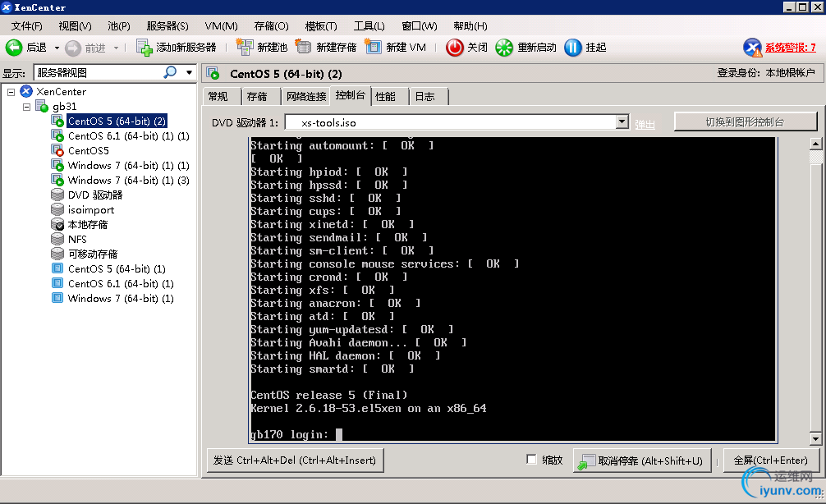Click the search magnifier icon in view box
The width and height of the screenshot is (826, 504).
click(x=170, y=72)
